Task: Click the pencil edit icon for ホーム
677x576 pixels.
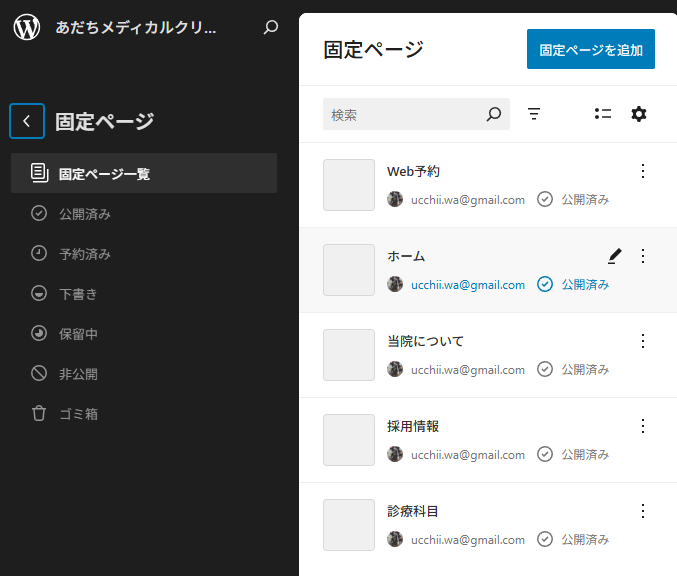Action: (x=615, y=256)
